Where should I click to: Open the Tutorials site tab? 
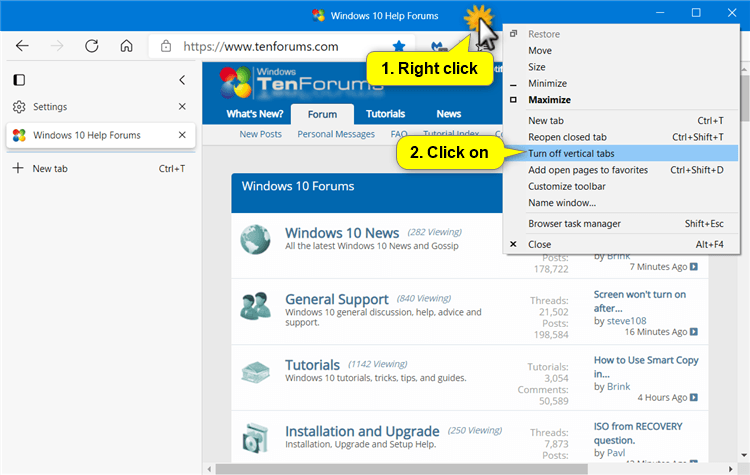pyautogui.click(x=386, y=114)
